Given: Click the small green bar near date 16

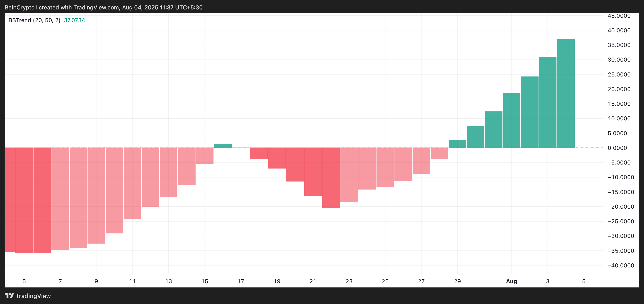Looking at the screenshot, I should click(x=222, y=146).
